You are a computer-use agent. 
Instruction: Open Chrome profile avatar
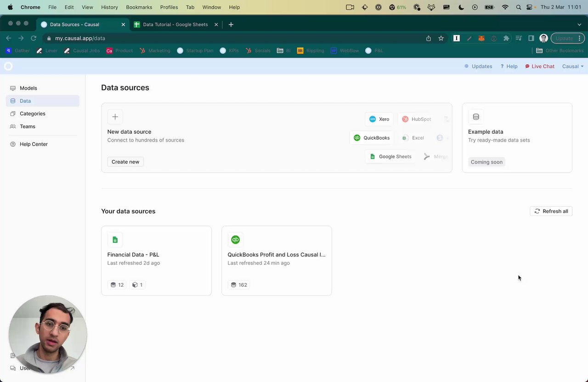(543, 39)
